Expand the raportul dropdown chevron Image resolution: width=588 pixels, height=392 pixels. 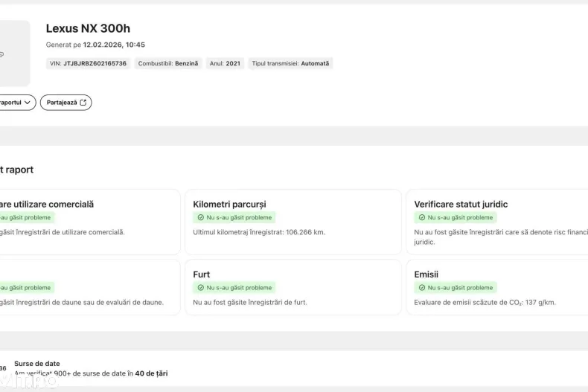point(28,103)
